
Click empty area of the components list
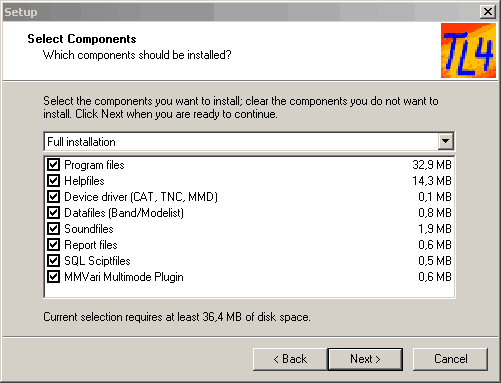click(x=249, y=291)
